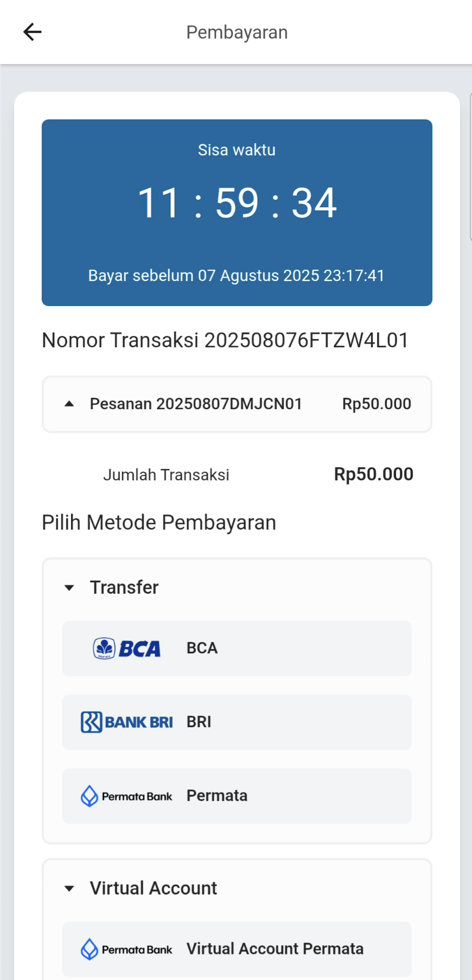This screenshot has height=980, width=472.
Task: Click the Transfer section heading
Action: tap(124, 588)
